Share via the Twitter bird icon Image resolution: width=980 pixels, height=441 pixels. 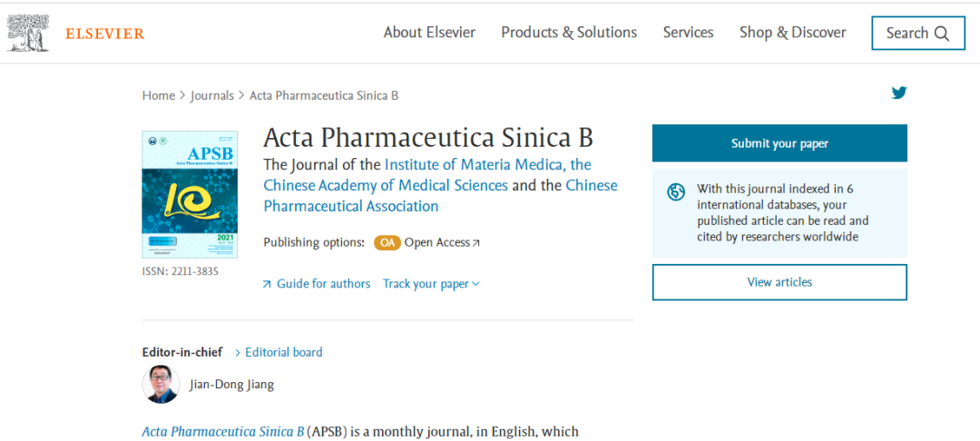tap(898, 93)
